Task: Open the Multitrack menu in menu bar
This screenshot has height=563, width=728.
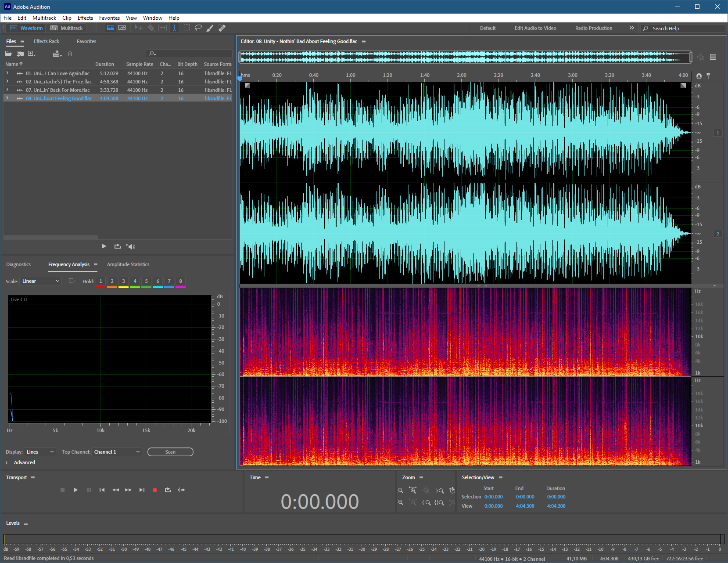Action: (44, 18)
